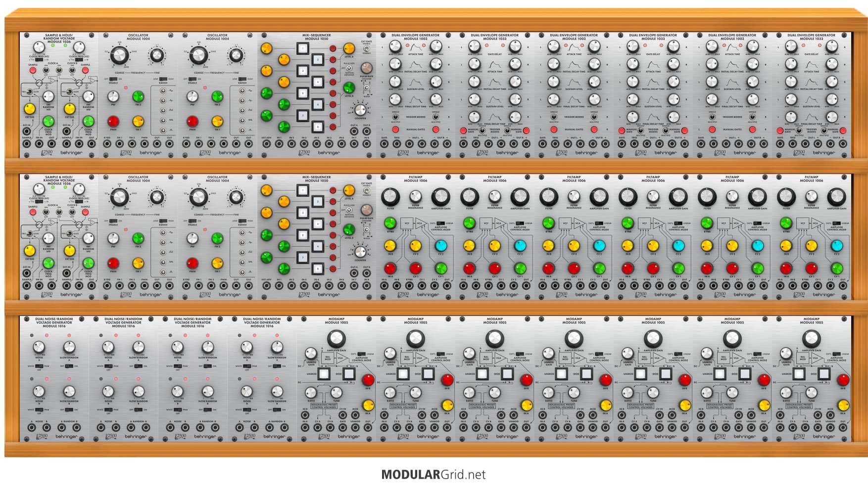
Task: Push step 4 button on middle-row Mix-Sequencer
Action: pyautogui.click(x=318, y=224)
